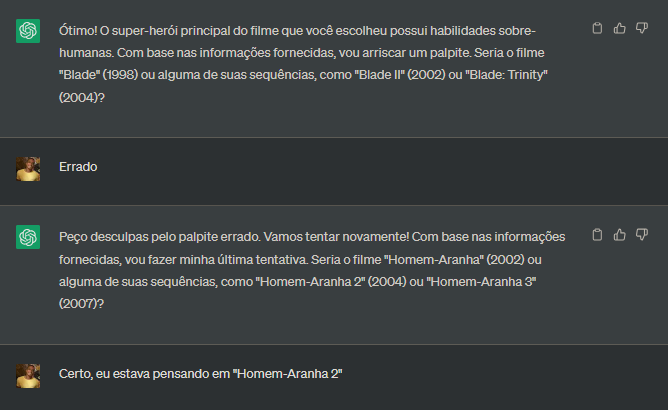Click the user avatar beside the "Certo" message

point(28,375)
